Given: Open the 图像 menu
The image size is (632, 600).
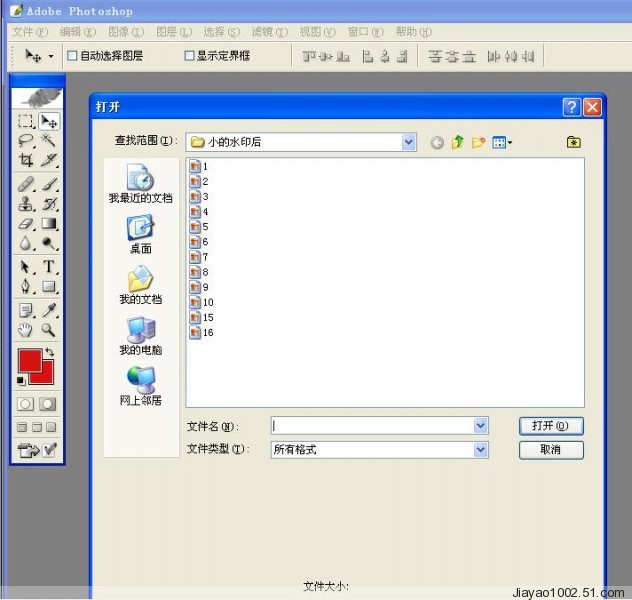Looking at the screenshot, I should [126, 31].
